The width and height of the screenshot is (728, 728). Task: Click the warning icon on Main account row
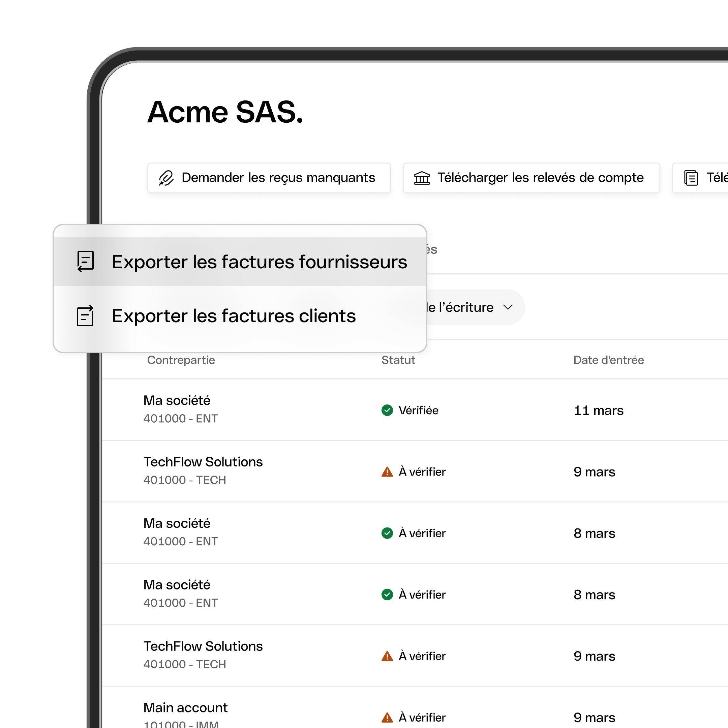(387, 717)
